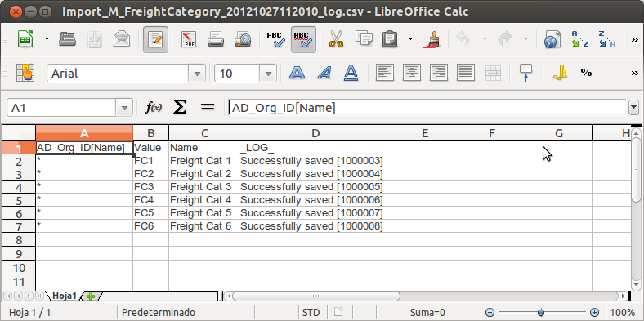Click the Hyperlink globe icon
The height and width of the screenshot is (321, 644).
(x=552, y=39)
